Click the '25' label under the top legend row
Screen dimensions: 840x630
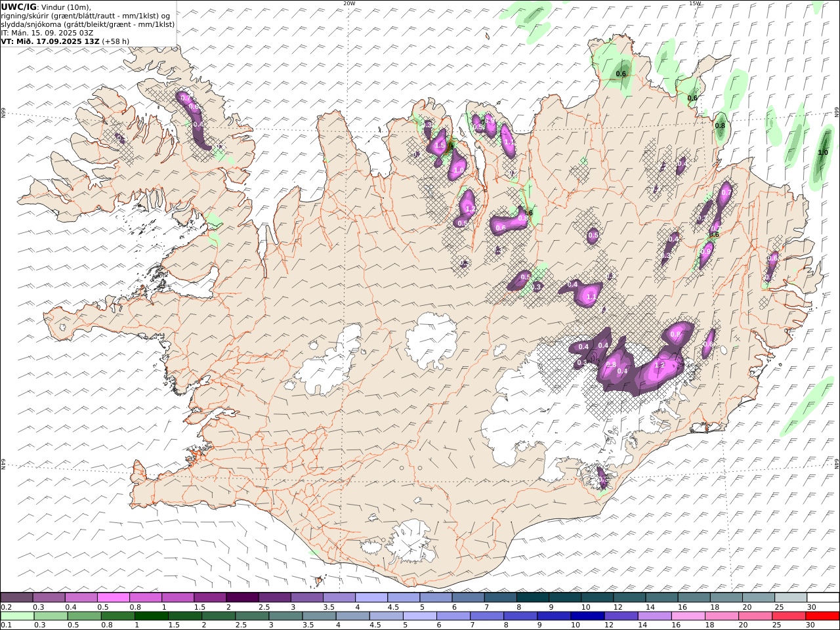coord(780,607)
